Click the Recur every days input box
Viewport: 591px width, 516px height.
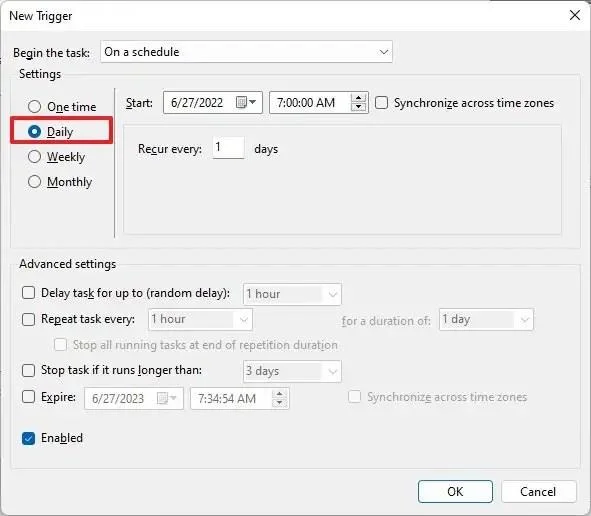(x=228, y=147)
